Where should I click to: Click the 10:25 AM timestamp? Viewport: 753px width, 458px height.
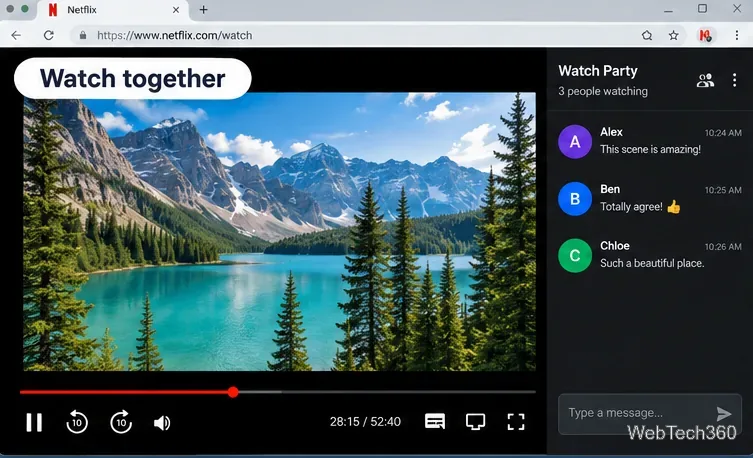pyautogui.click(x=723, y=190)
